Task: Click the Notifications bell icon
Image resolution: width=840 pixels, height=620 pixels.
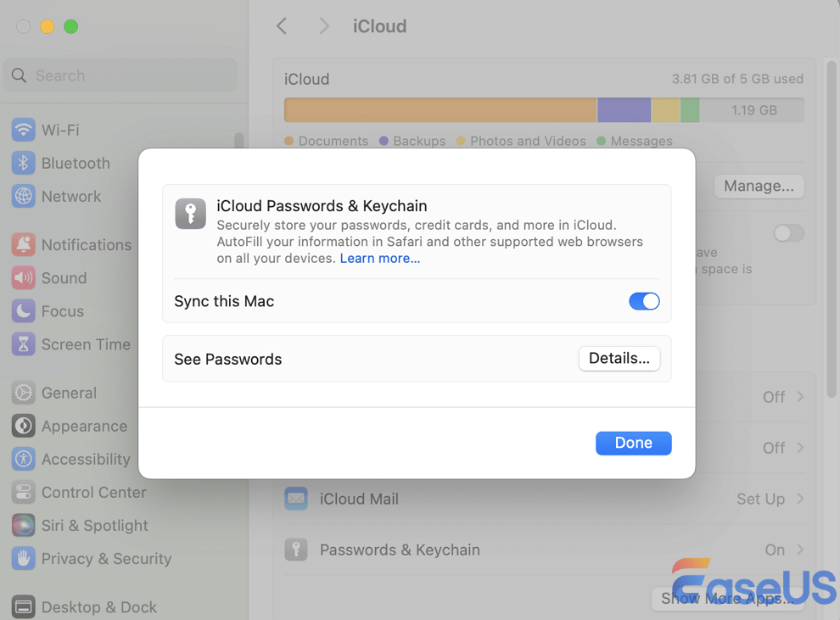Action: click(23, 244)
